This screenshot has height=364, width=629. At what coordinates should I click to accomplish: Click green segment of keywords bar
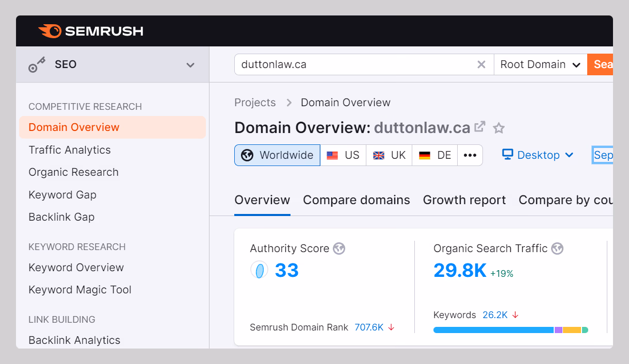(585, 330)
